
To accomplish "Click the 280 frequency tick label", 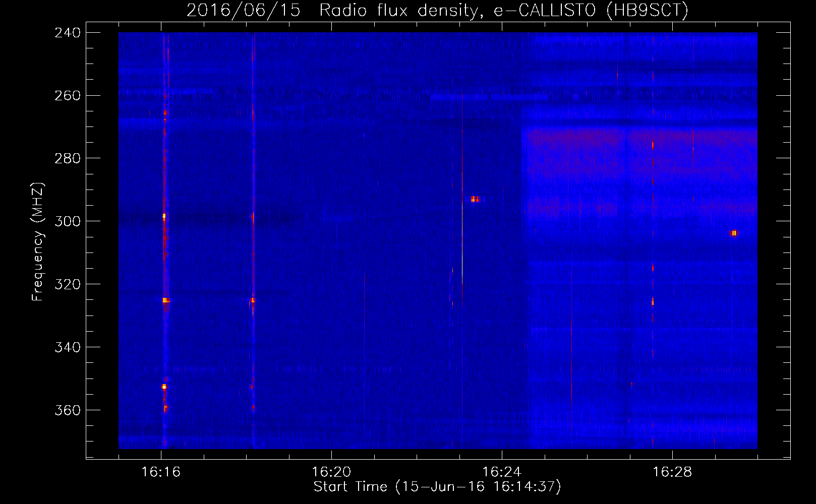I will (x=68, y=158).
